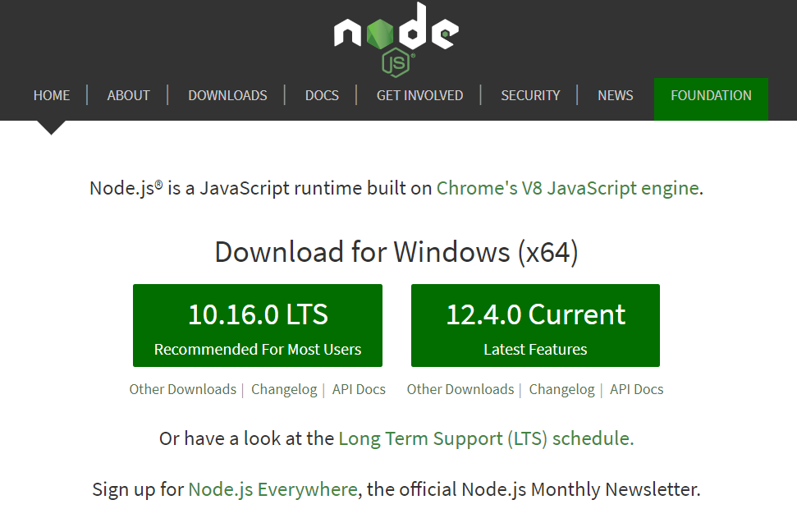Viewport: 797px width, 532px height.
Task: Follow the Chrome's V8 JavaScript engine link
Action: click(x=567, y=188)
